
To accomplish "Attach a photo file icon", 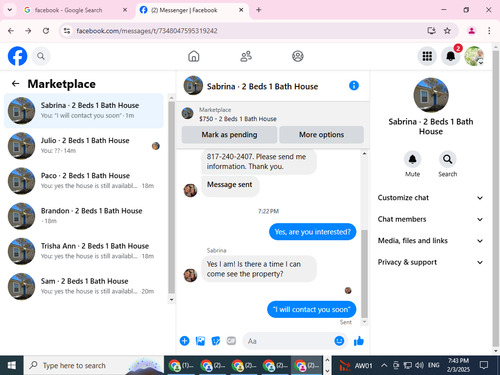I will click(200, 341).
